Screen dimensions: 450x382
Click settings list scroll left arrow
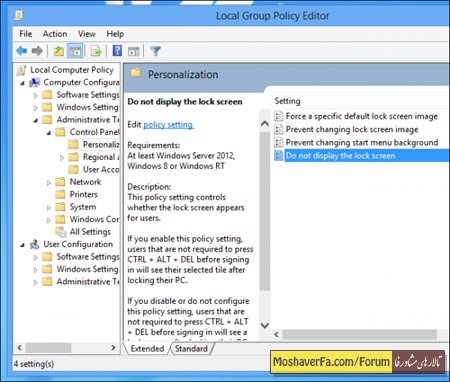(x=276, y=334)
